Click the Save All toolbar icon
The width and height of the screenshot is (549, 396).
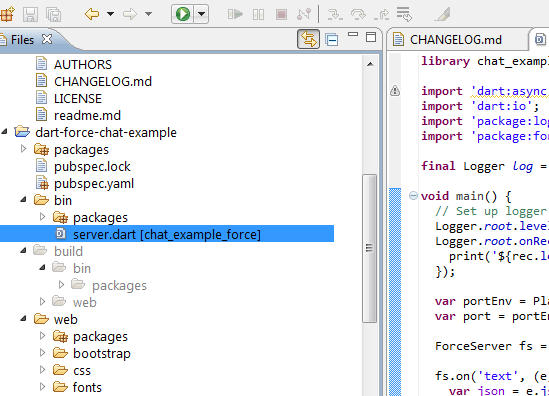click(53, 15)
